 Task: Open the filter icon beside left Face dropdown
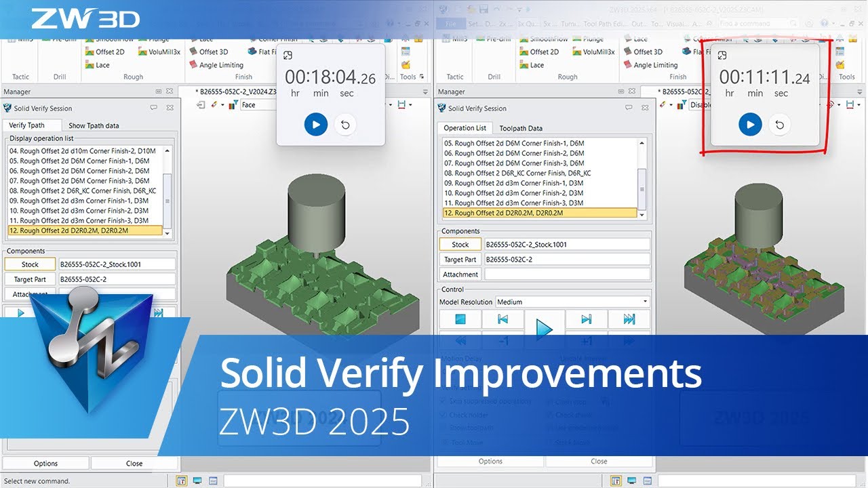[x=233, y=104]
